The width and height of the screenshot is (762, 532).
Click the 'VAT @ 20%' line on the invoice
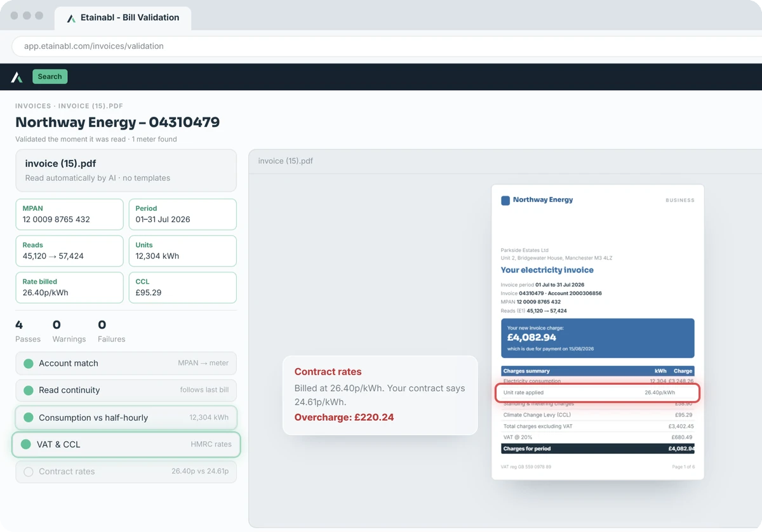(x=598, y=437)
